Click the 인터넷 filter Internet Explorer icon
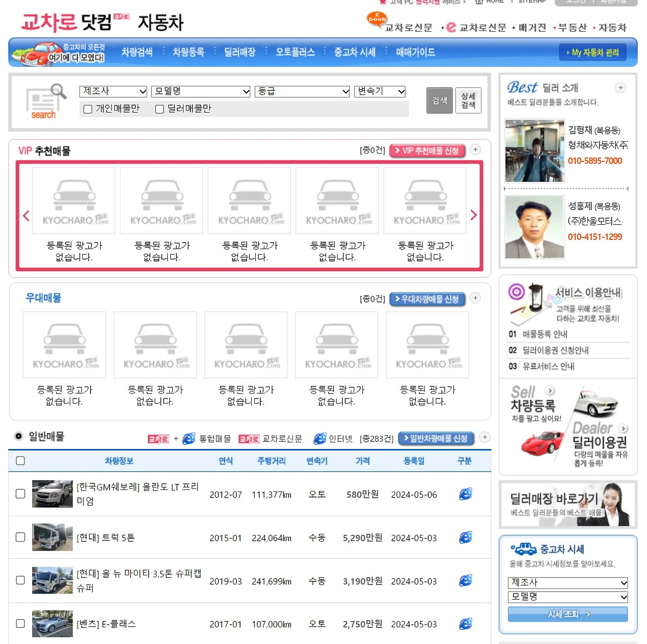Screen dimensions: 647x644 pyautogui.click(x=320, y=438)
